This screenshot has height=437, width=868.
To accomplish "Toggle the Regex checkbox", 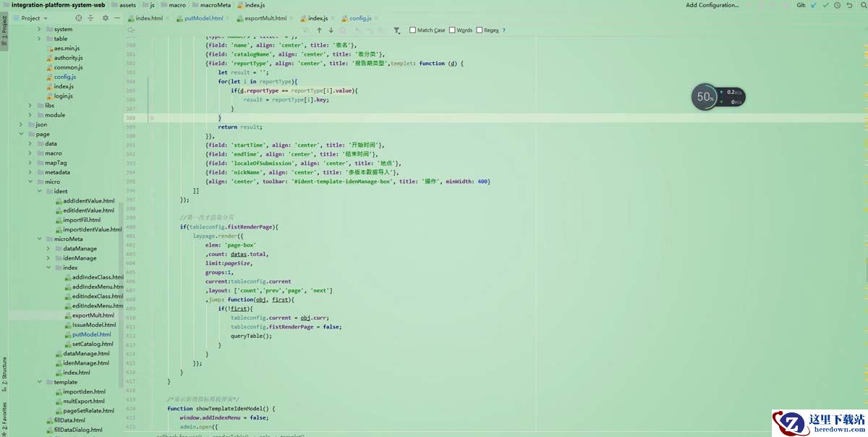I will (479, 30).
